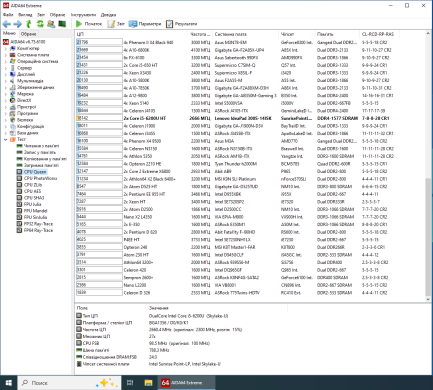Go forward with the blue right arrow

[18, 24]
